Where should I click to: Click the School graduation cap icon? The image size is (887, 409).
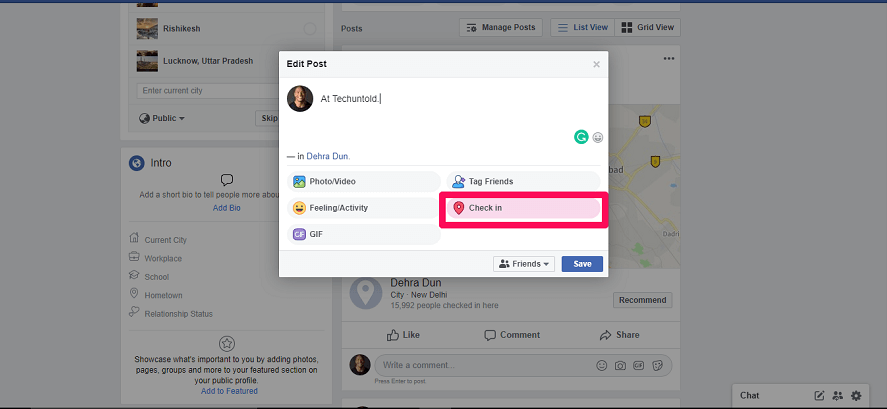tap(134, 274)
